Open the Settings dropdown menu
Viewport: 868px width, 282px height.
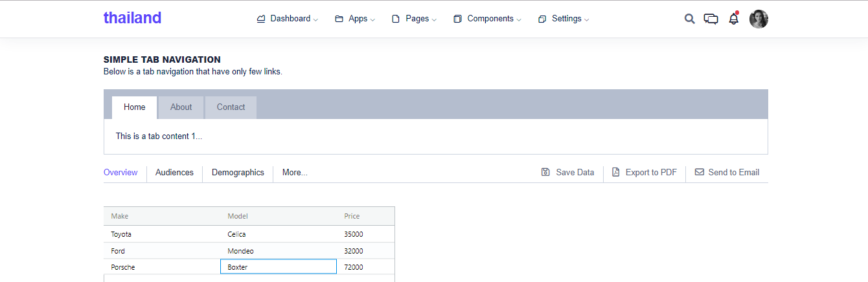pyautogui.click(x=564, y=19)
